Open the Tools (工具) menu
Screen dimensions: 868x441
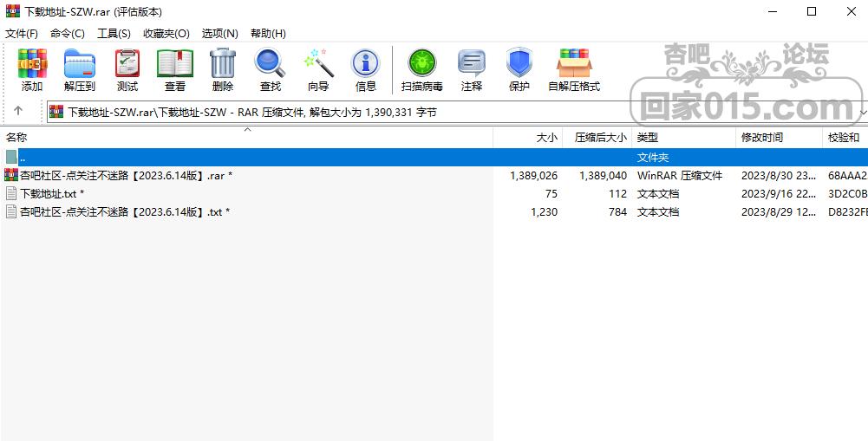coord(114,33)
